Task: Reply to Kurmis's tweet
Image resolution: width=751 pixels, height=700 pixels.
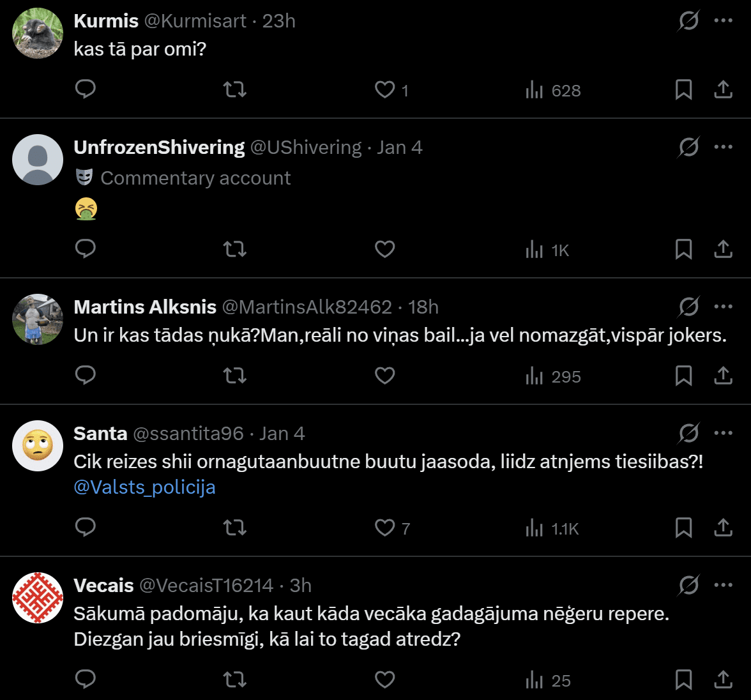Action: click(86, 89)
